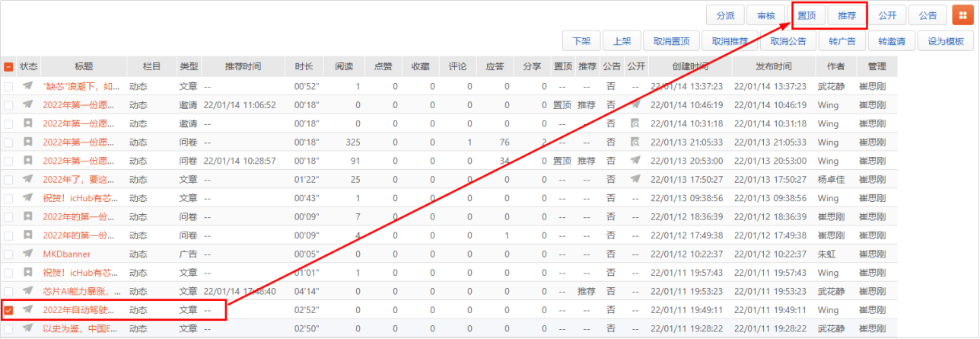The height and width of the screenshot is (339, 980).
Task: Tick the checkbox for "缺芯"浪潮下 article
Action: pyautogui.click(x=8, y=87)
